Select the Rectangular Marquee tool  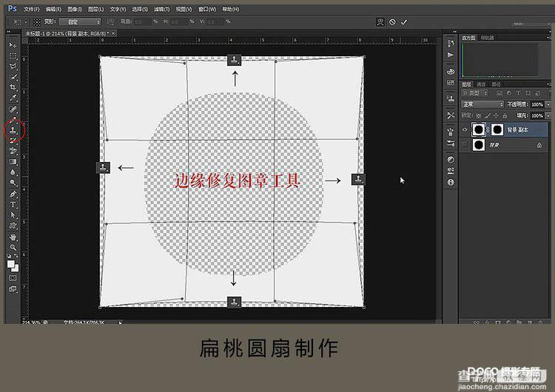[x=13, y=56]
